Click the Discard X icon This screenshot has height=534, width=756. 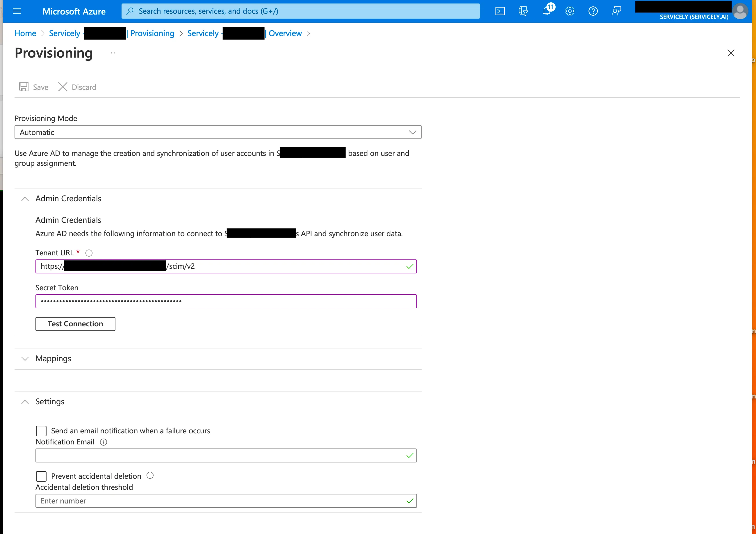pos(63,87)
